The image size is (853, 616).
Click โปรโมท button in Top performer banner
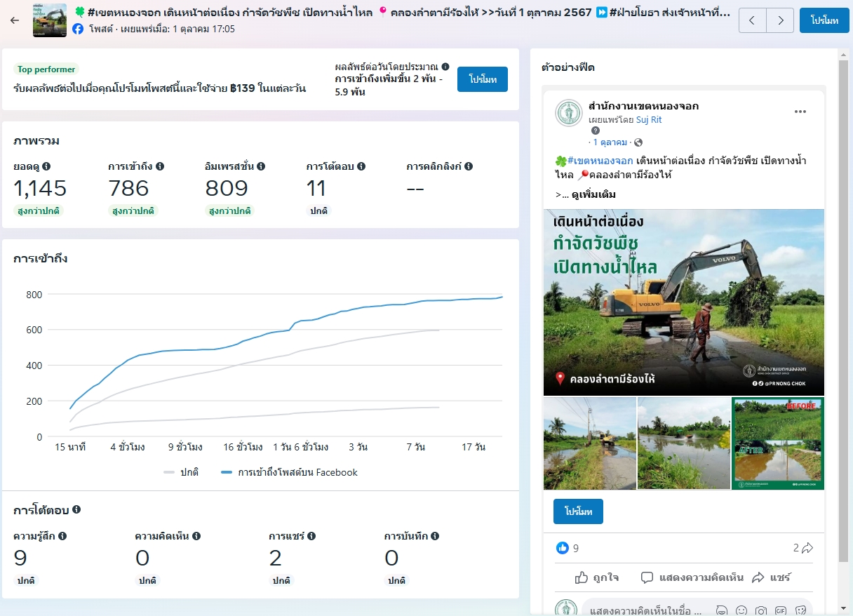483,79
